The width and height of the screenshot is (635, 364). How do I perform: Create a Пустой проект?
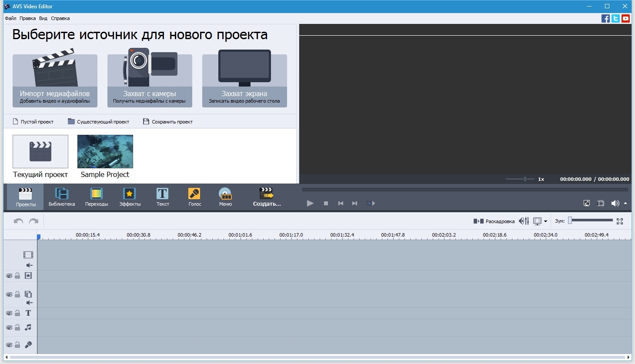pyautogui.click(x=33, y=122)
